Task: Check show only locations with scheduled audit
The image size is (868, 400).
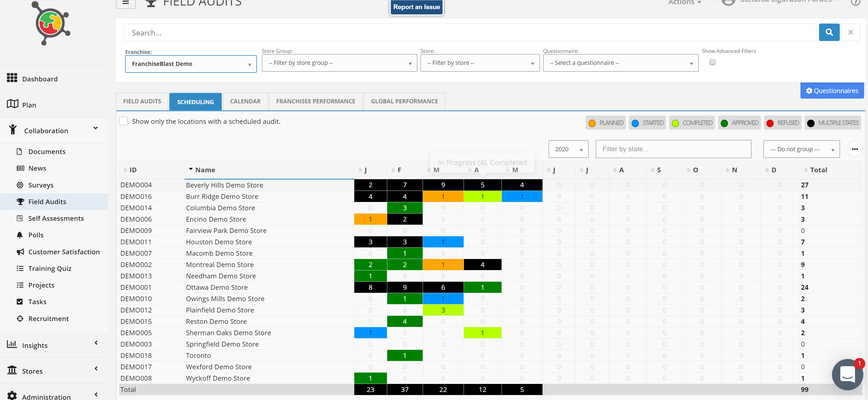Action: (124, 121)
